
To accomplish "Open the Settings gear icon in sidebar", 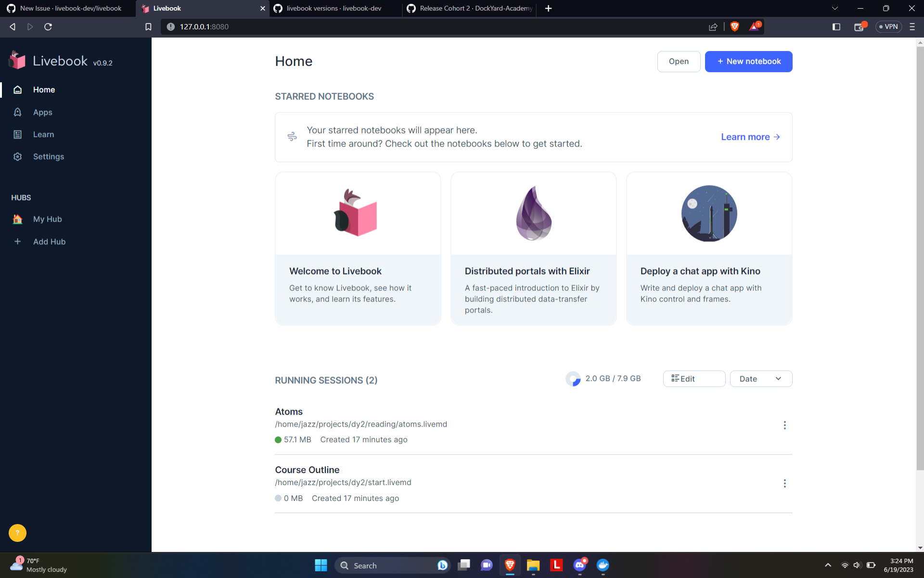I will pyautogui.click(x=18, y=157).
